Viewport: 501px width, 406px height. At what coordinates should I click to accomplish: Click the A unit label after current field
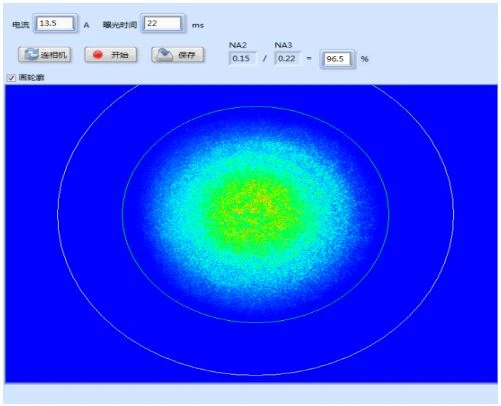click(86, 25)
